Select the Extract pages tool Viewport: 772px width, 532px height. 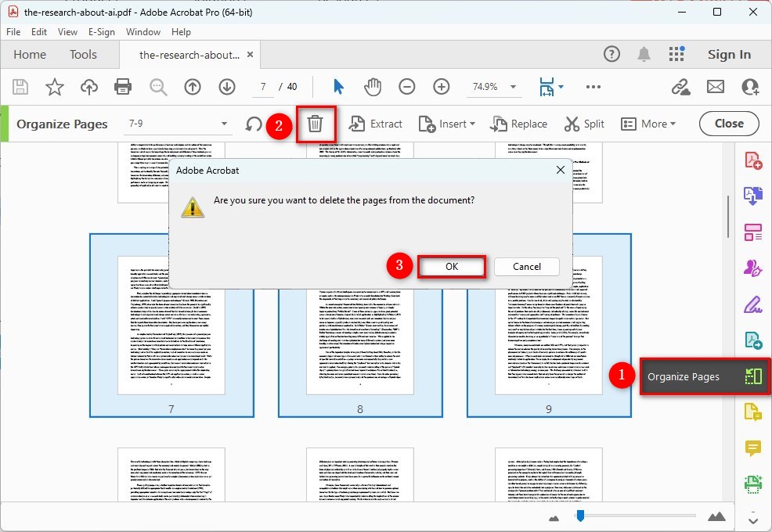376,124
